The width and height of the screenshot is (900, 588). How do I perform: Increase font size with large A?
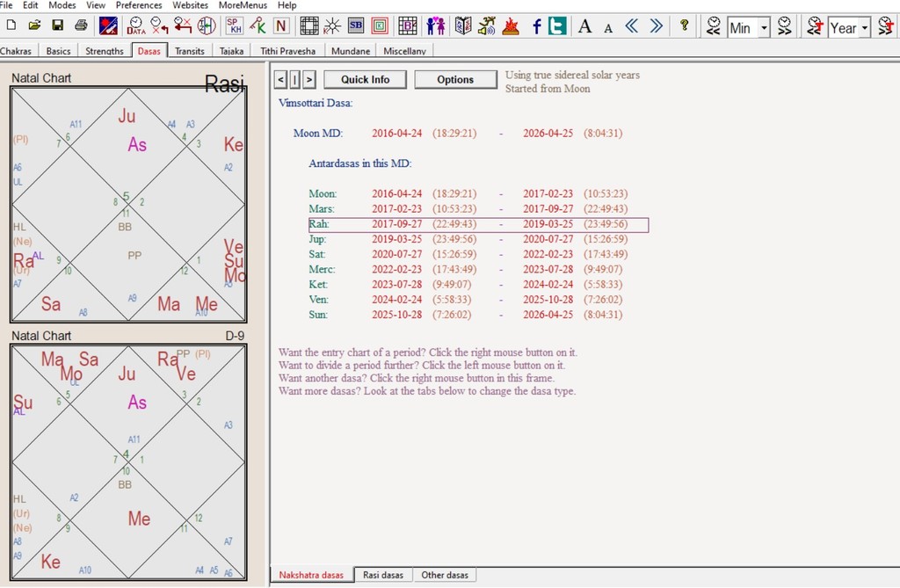tap(584, 25)
